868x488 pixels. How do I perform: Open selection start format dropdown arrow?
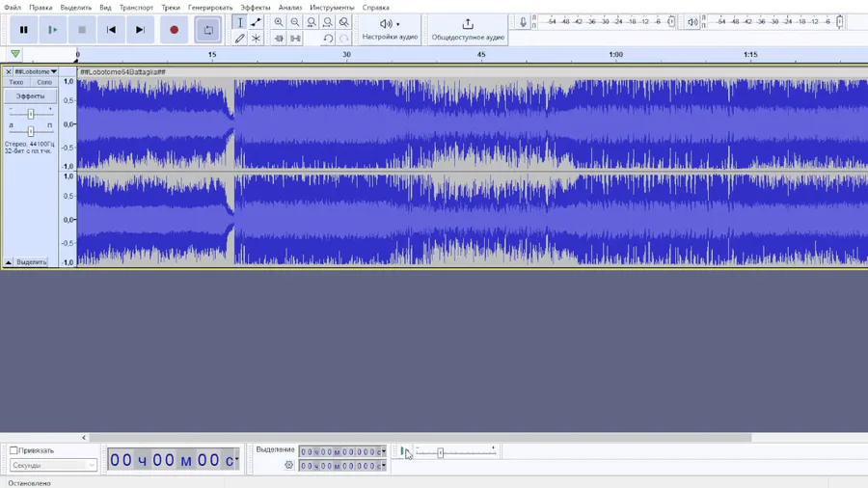(384, 451)
